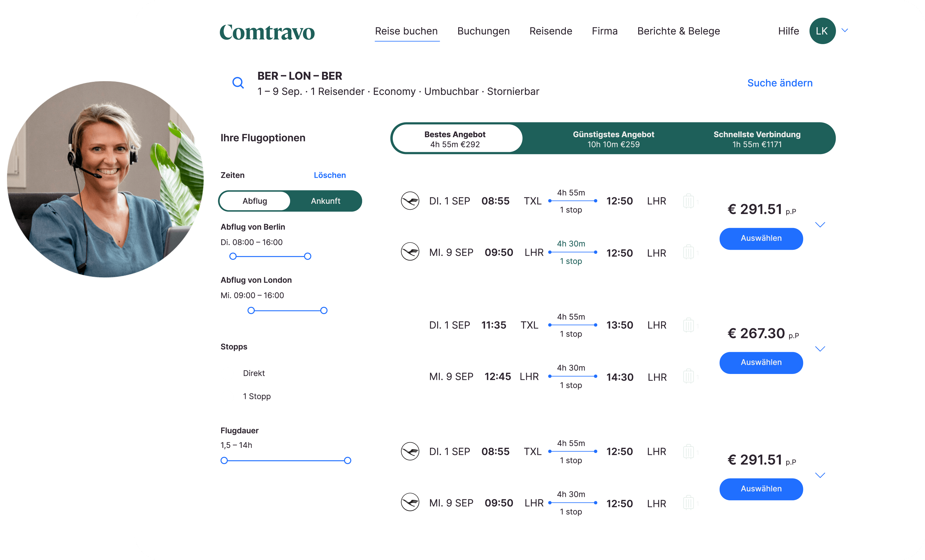The height and width of the screenshot is (560, 925).
Task: Click luggage icon on last 09:50 return flight
Action: 688,503
